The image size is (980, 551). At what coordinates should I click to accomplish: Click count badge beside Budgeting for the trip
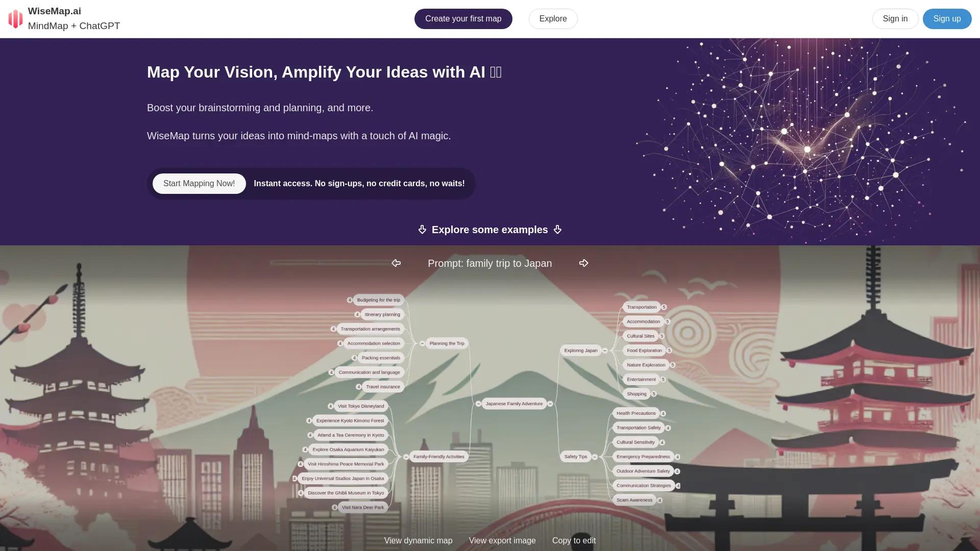click(x=350, y=300)
